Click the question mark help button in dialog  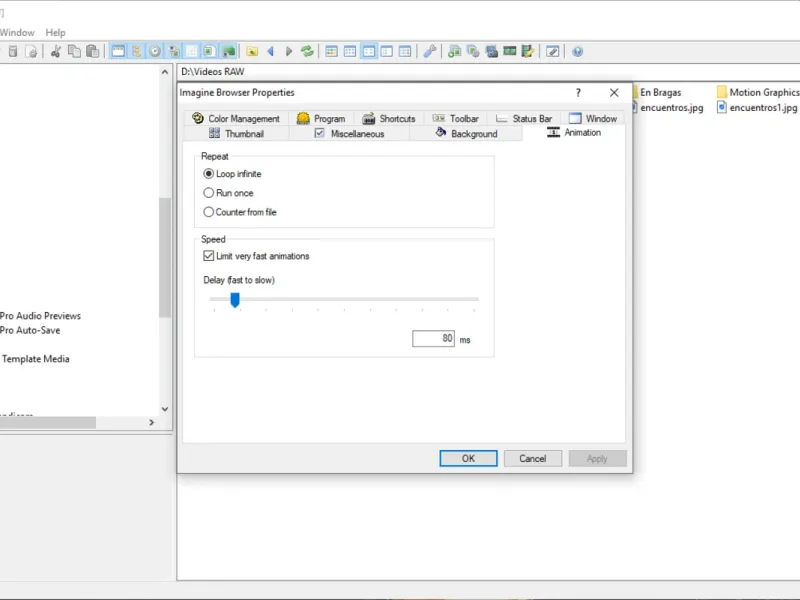(578, 92)
